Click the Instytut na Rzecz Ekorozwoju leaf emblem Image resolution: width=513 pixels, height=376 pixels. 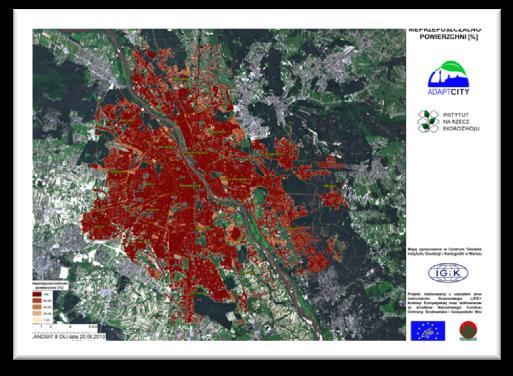point(428,121)
